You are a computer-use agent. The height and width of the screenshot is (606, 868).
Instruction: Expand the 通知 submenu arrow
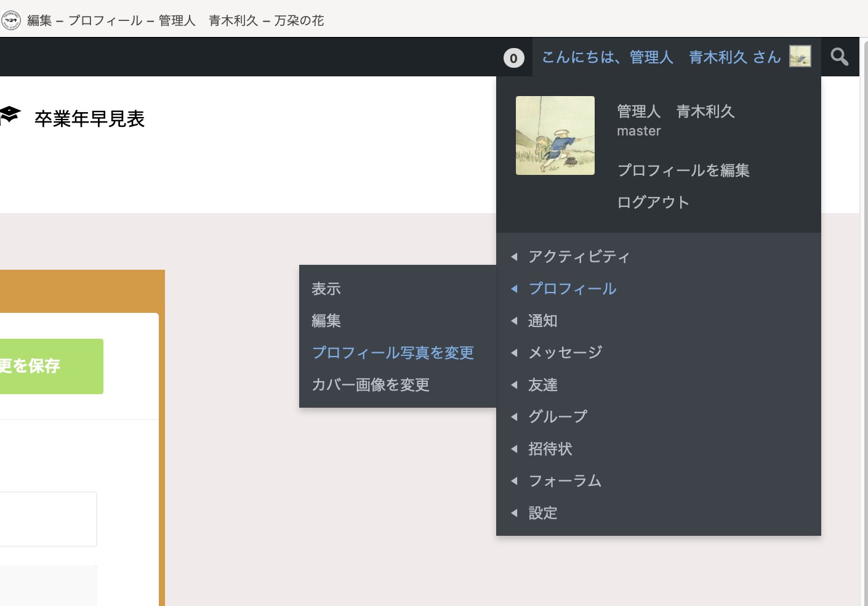pos(514,321)
